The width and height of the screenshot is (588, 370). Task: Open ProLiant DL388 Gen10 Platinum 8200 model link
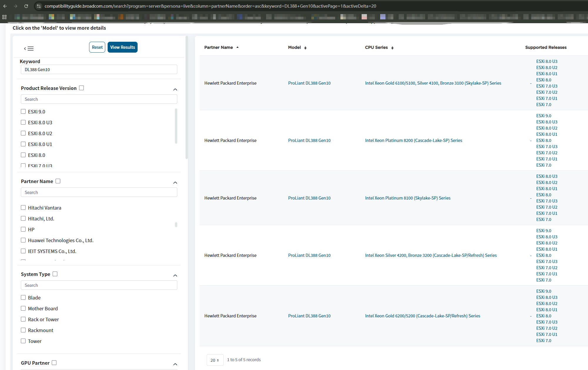(309, 140)
